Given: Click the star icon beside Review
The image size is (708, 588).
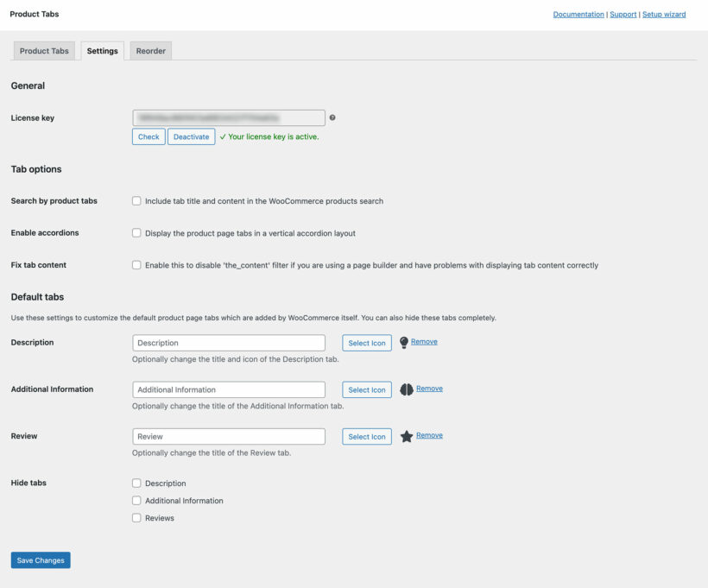Looking at the screenshot, I should point(406,436).
